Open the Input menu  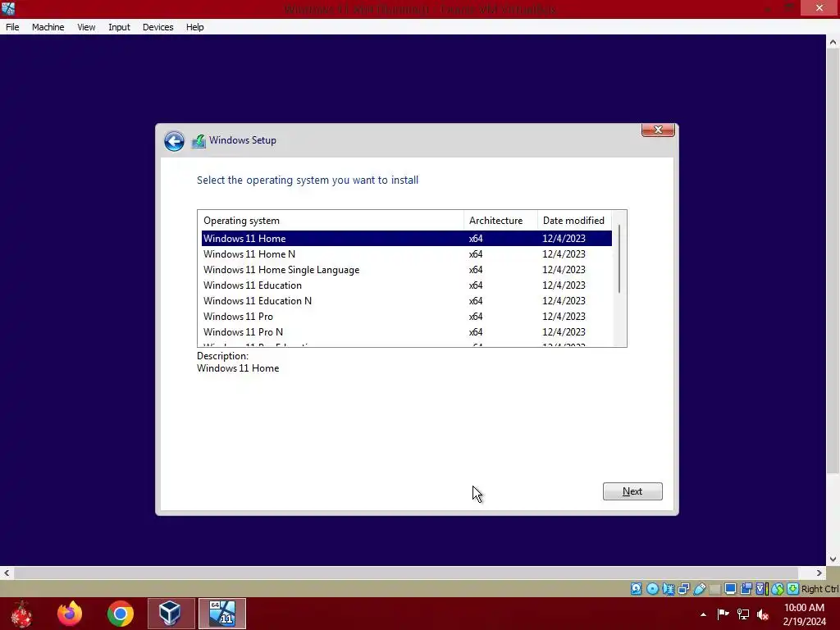point(119,27)
